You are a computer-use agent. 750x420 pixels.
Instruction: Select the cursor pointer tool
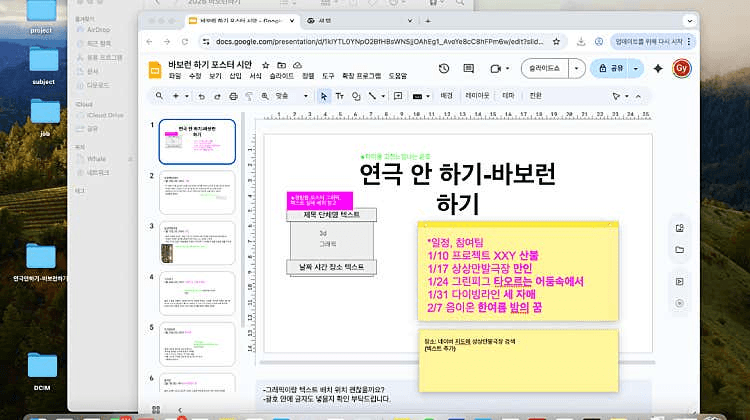pos(323,96)
